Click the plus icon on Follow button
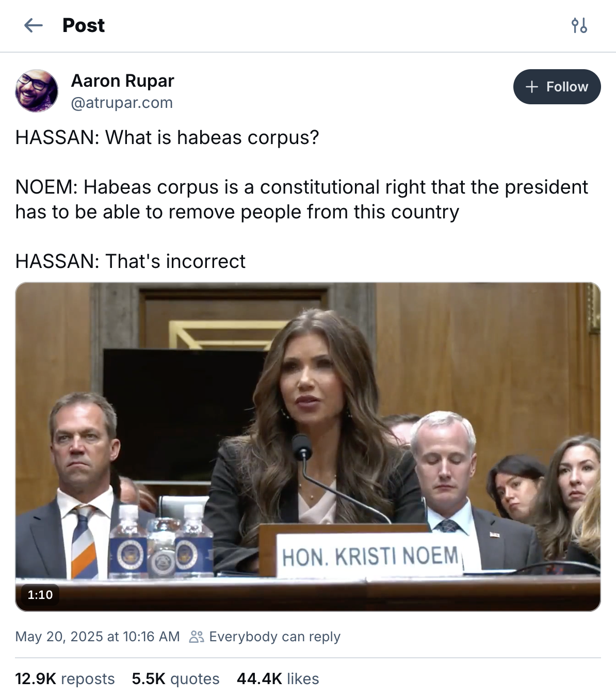Image resolution: width=616 pixels, height=696 pixels. (x=532, y=87)
